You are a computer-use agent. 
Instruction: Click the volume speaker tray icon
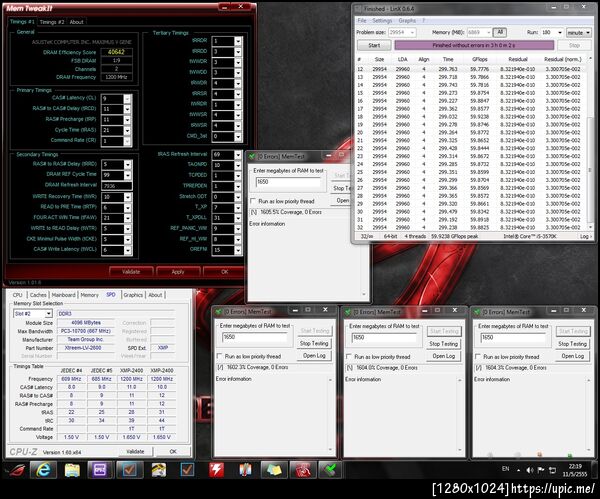[530, 470]
